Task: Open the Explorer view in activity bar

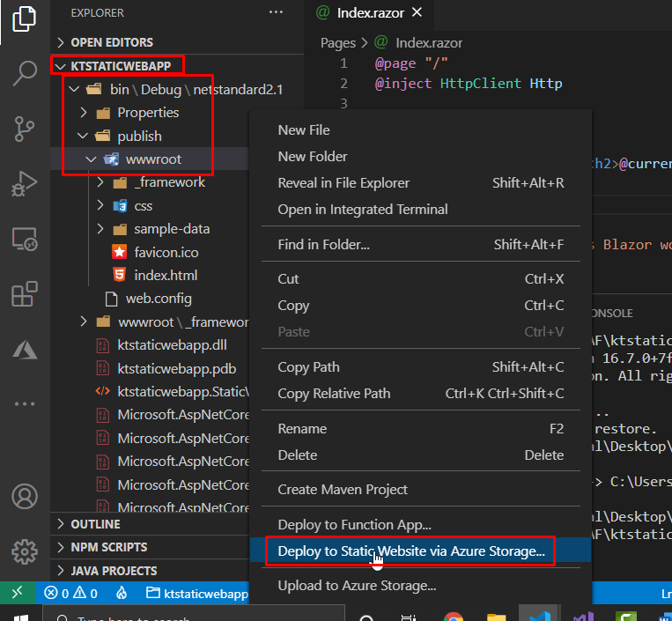Action: pos(24,18)
